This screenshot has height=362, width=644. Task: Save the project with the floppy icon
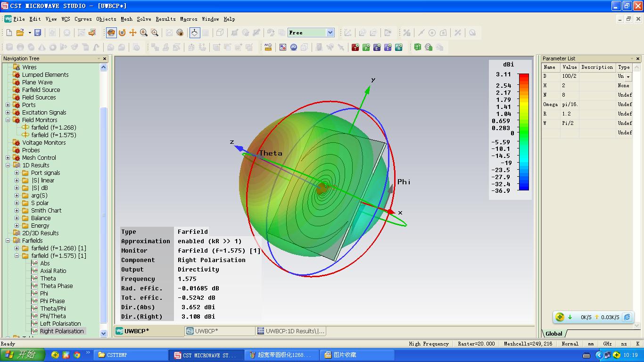[38, 33]
